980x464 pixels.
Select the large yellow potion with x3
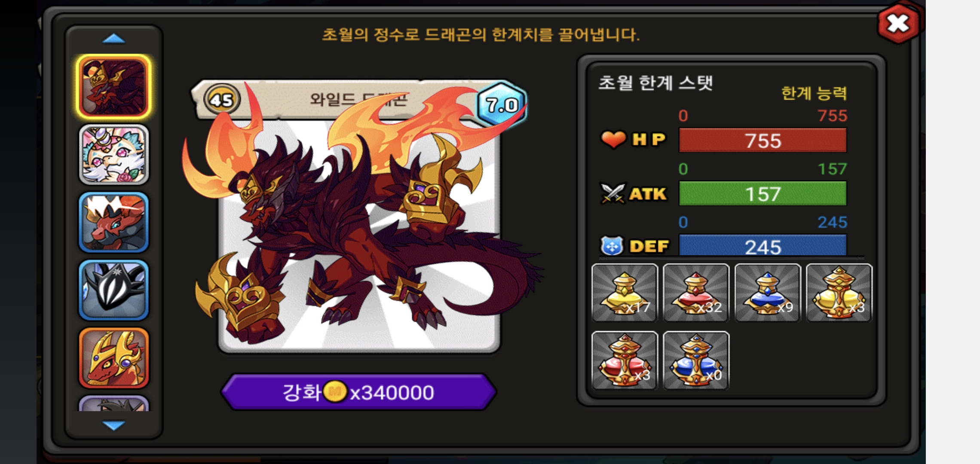coord(839,293)
